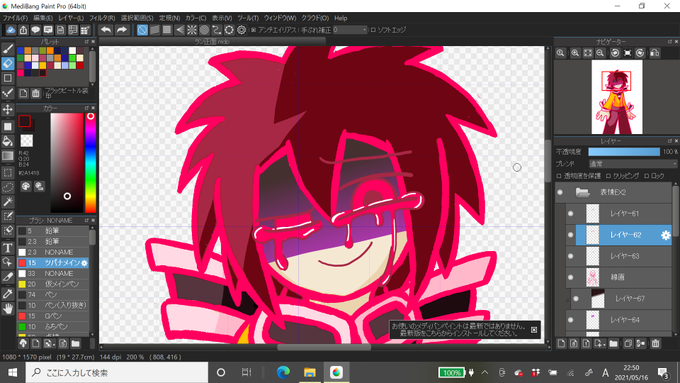
Task: Choose the Gペン brush
Action: tap(53, 316)
